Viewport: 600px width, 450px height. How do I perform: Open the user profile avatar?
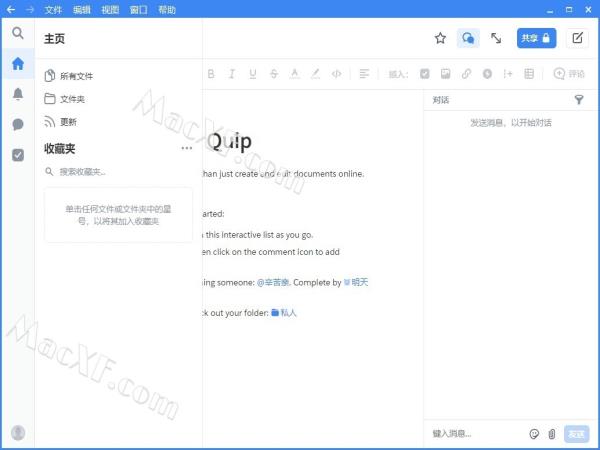pos(18,433)
